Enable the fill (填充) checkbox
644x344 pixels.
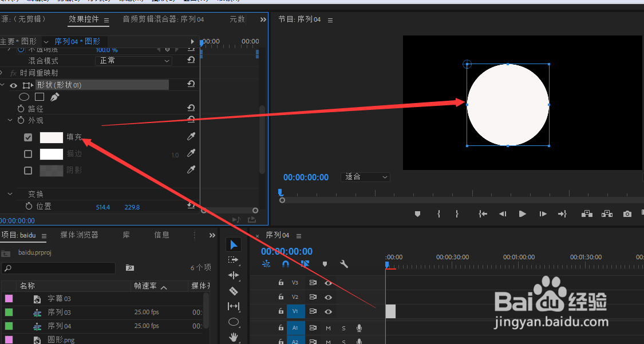[28, 137]
